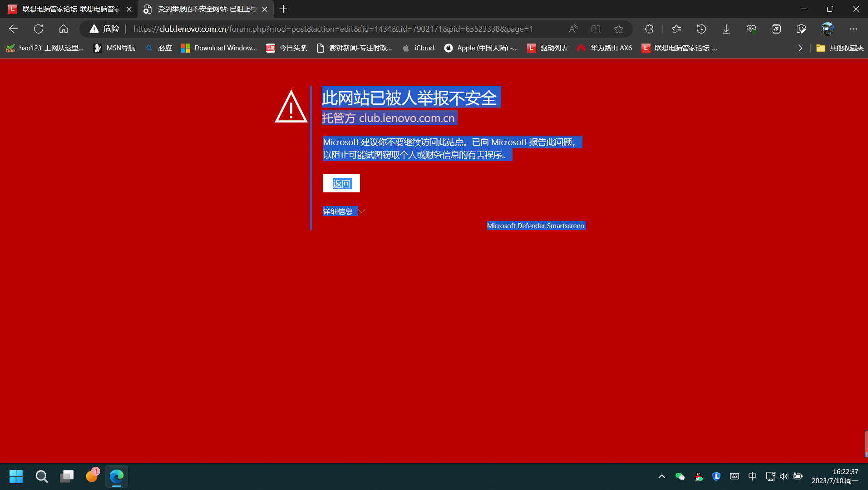Open WeChat tray icon

(x=680, y=476)
